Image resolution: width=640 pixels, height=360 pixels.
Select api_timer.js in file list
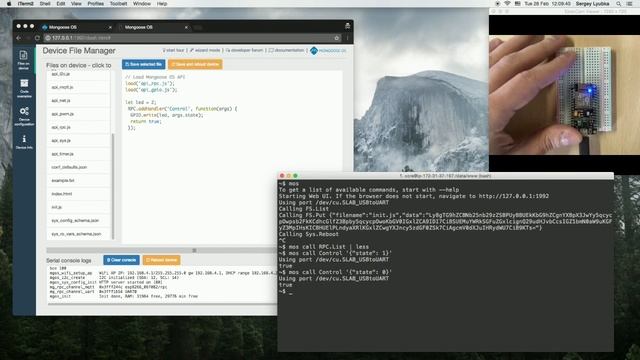[78, 154]
